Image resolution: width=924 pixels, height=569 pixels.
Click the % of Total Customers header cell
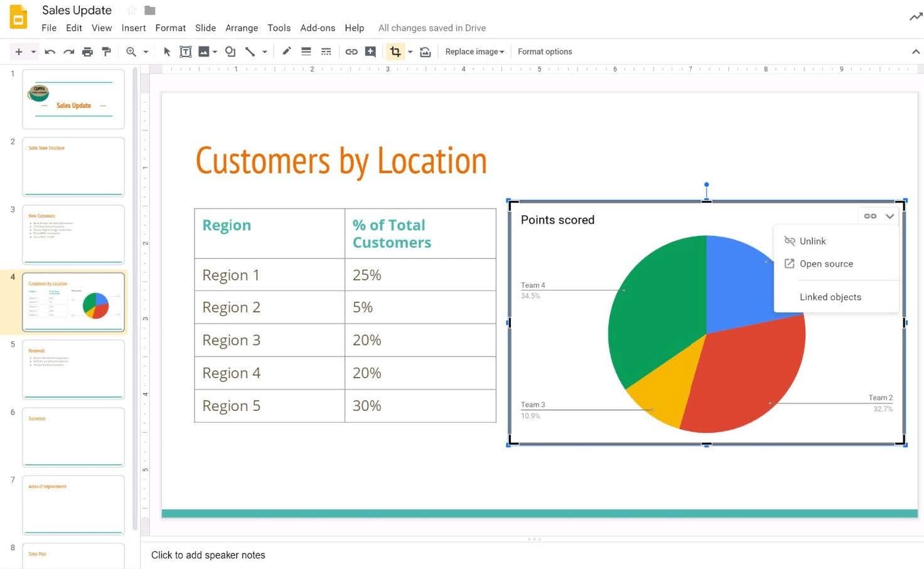pyautogui.click(x=420, y=233)
